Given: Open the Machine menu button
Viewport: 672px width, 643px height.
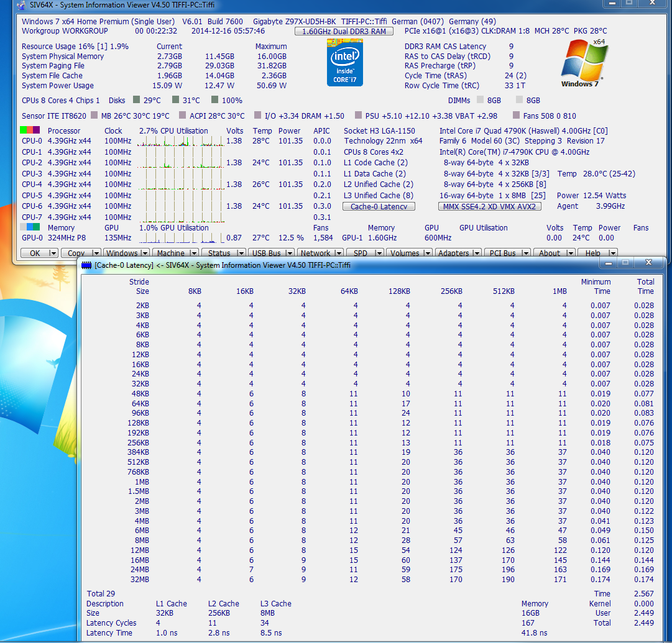Looking at the screenshot, I should point(171,253).
